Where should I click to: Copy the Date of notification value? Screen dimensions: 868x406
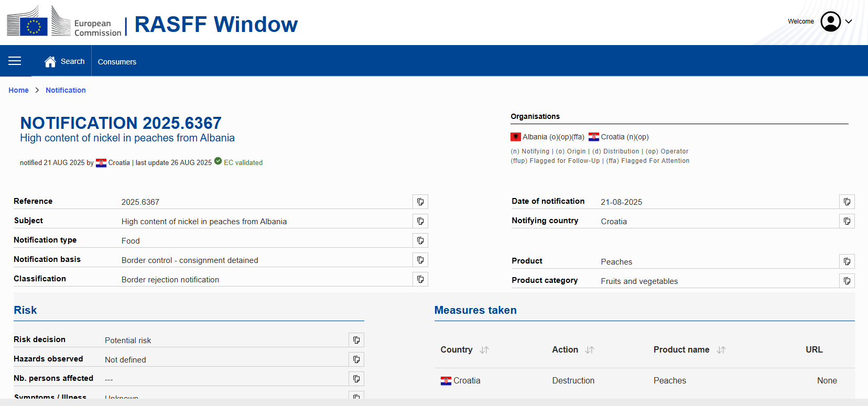point(847,202)
